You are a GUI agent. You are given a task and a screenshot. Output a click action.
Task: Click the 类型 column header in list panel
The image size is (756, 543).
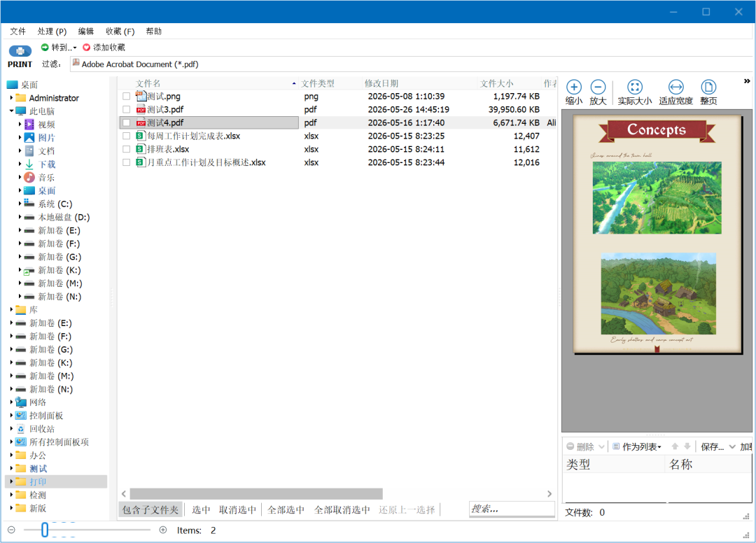614,465
